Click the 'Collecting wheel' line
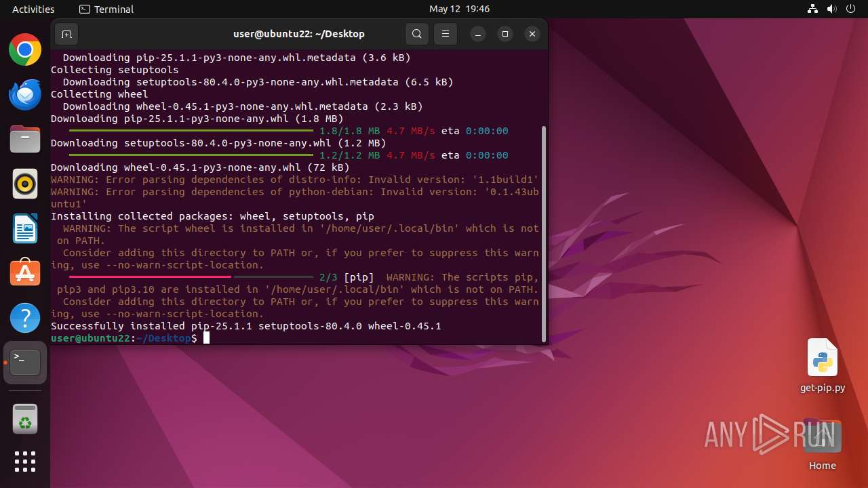This screenshot has width=868, height=488. pos(99,94)
